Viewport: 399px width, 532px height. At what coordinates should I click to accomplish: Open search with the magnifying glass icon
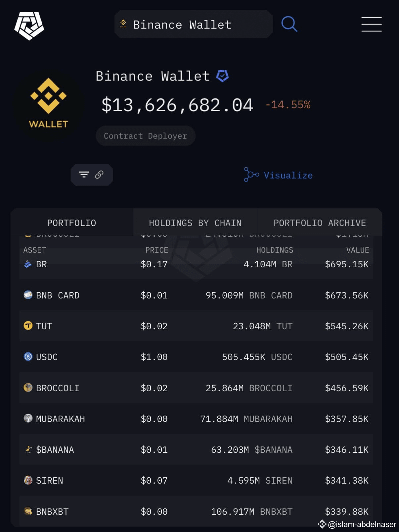coord(289,24)
